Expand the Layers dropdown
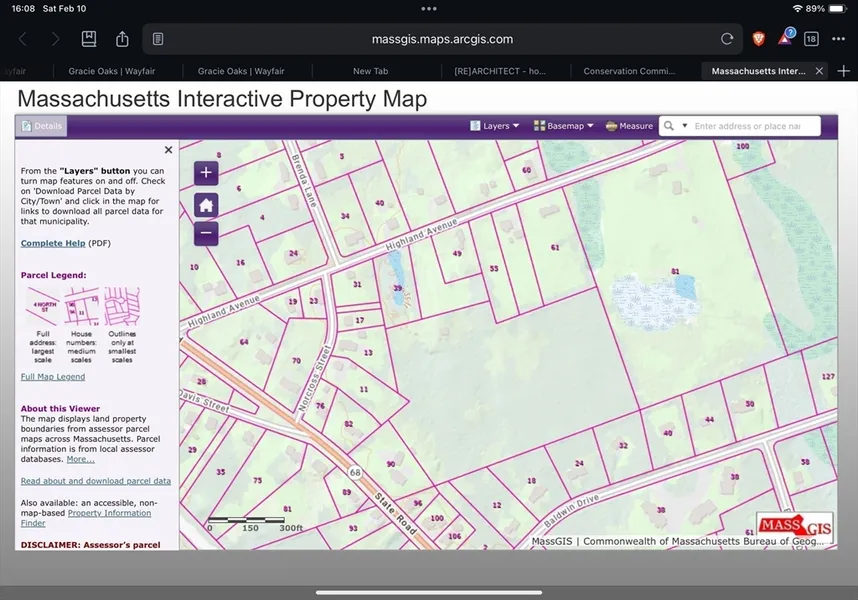The height and width of the screenshot is (600, 858). pyautogui.click(x=495, y=126)
